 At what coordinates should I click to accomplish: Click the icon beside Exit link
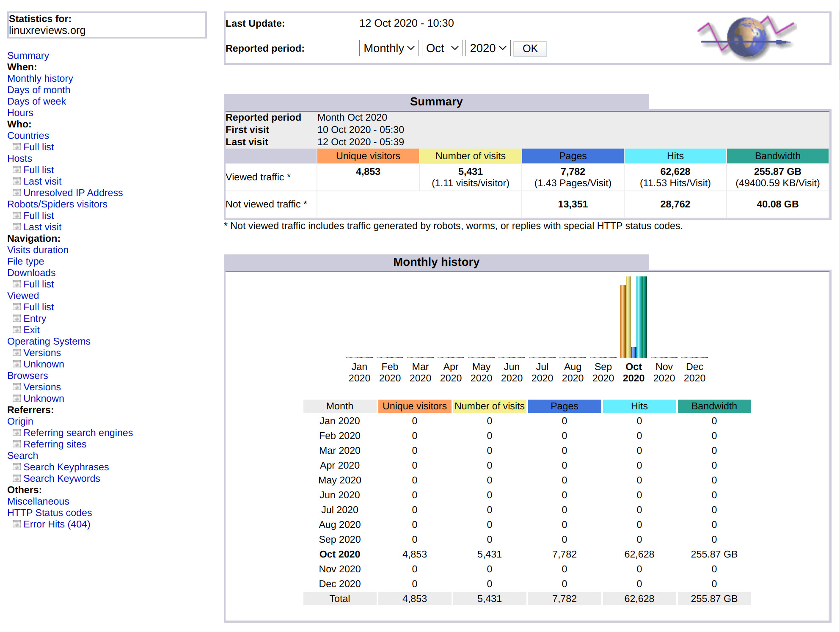(17, 330)
